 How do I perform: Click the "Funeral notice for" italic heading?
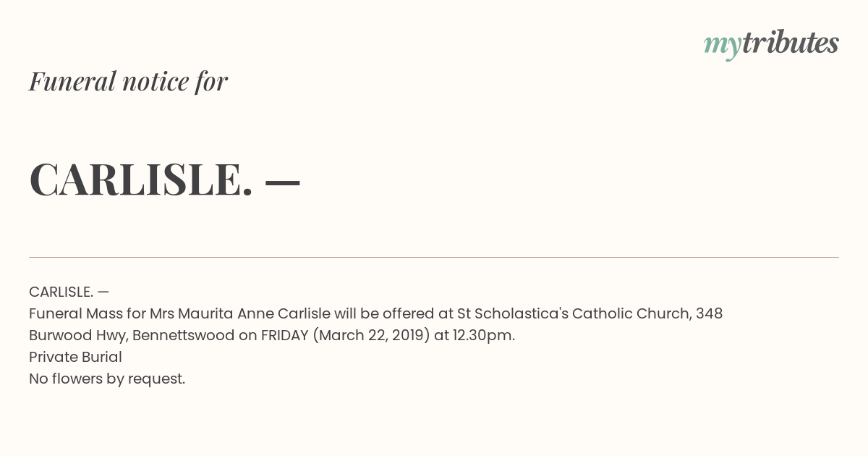point(128,81)
